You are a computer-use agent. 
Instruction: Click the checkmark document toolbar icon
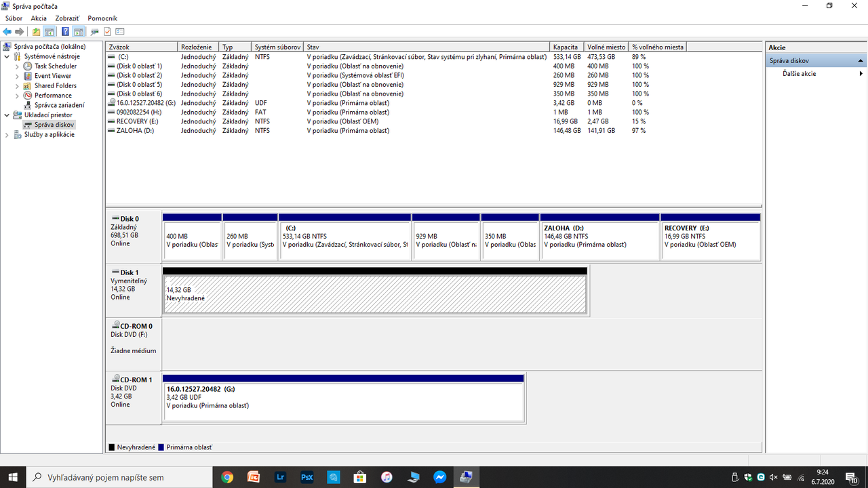[x=107, y=32]
